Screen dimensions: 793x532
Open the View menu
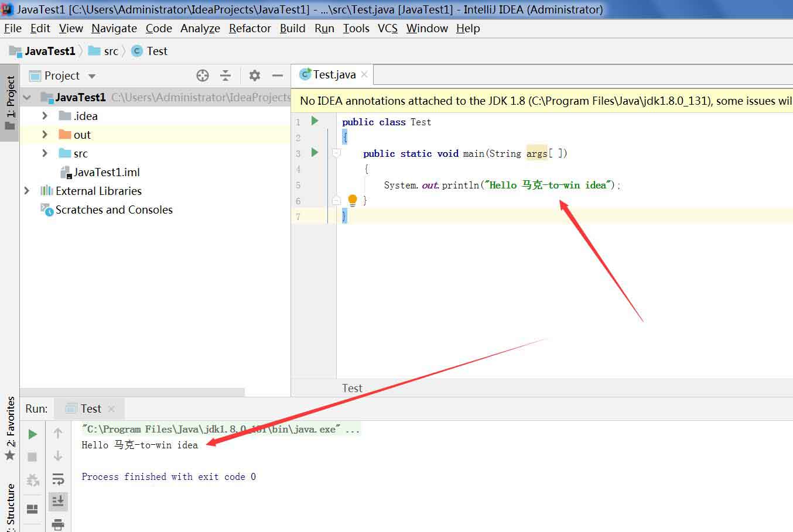tap(71, 28)
